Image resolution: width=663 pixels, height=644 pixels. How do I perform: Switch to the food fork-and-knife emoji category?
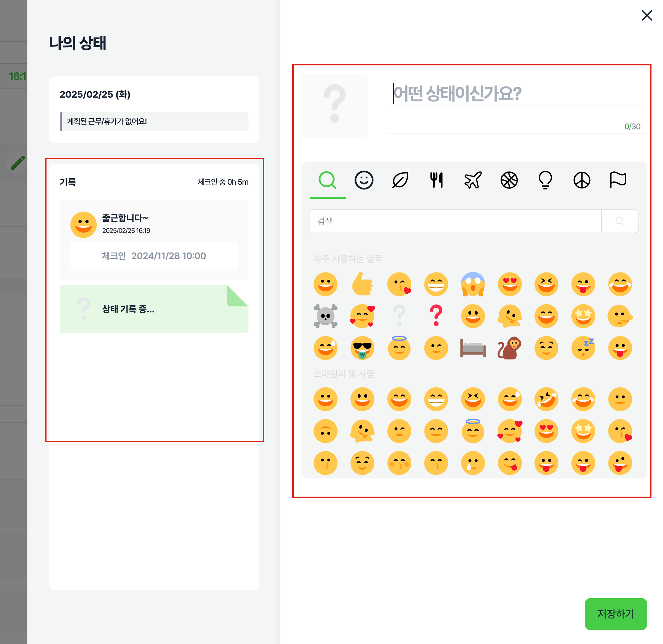[436, 180]
